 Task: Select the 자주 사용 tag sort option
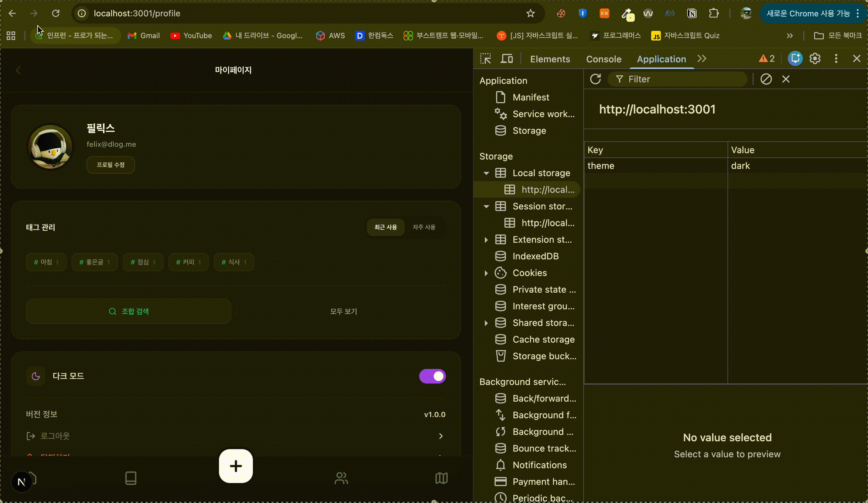point(424,227)
